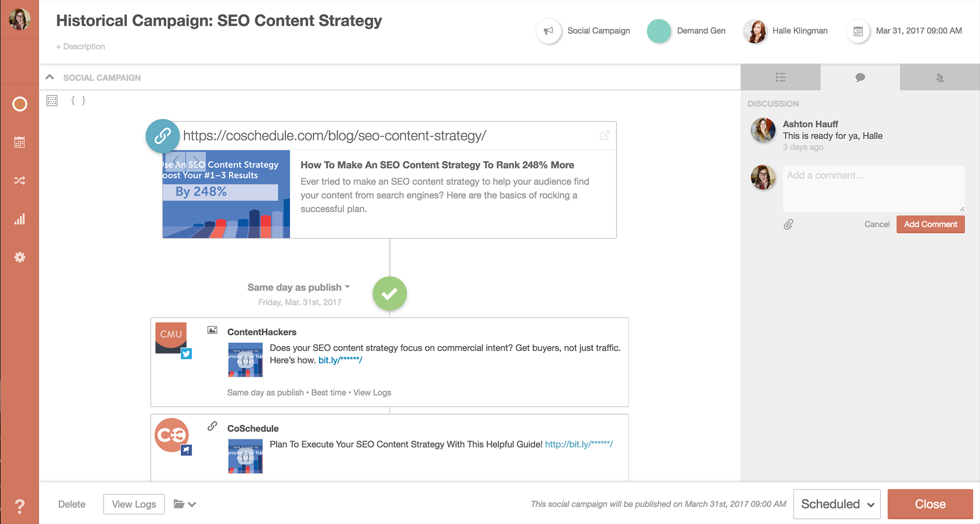Click the shuffle ReQueue sidebar icon
Image resolution: width=980 pixels, height=524 pixels.
click(20, 181)
